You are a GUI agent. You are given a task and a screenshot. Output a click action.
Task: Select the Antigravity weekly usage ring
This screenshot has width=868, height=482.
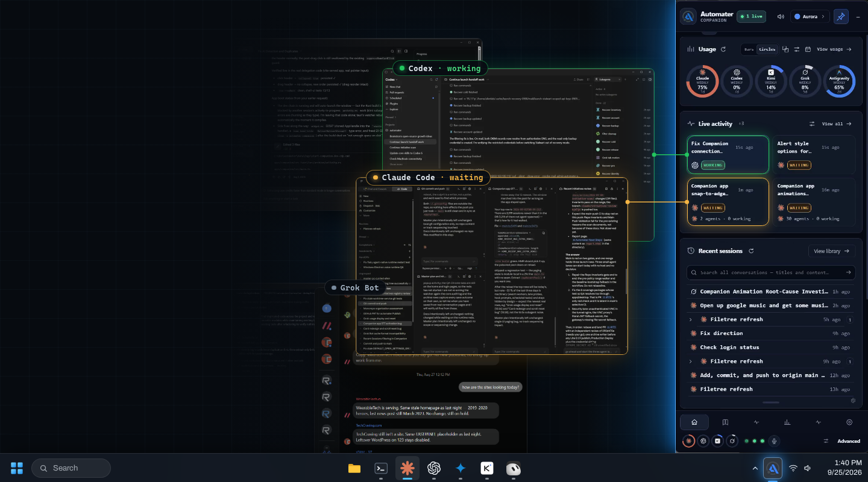[x=839, y=81]
